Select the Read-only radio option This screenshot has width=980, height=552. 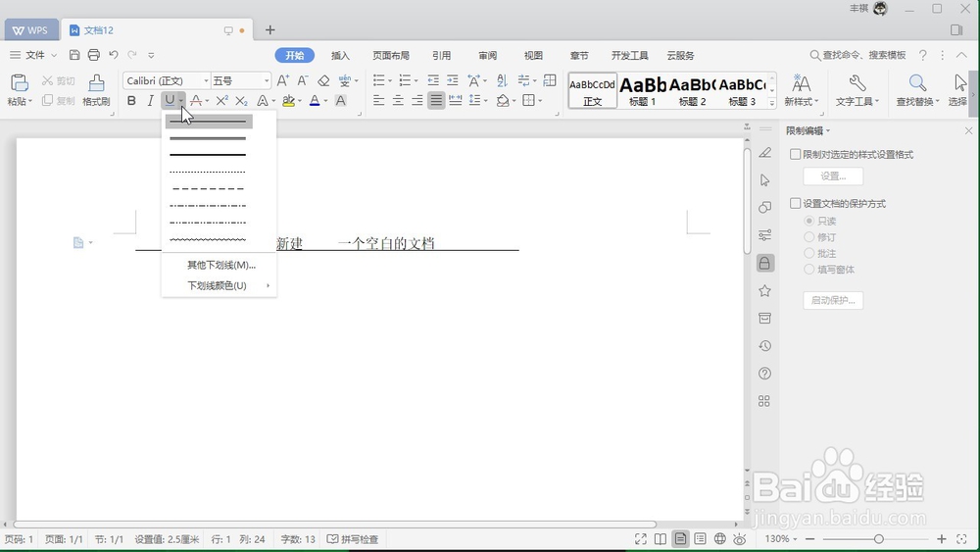[808, 221]
